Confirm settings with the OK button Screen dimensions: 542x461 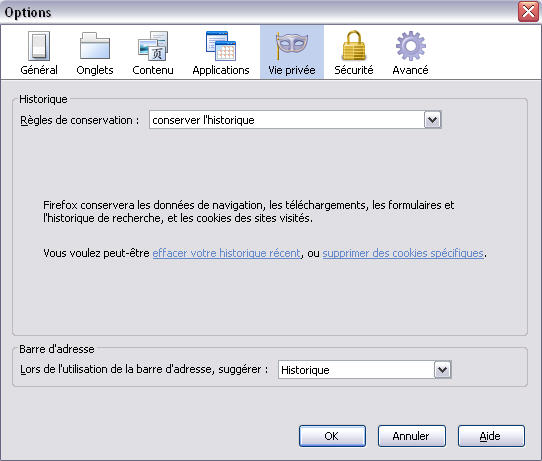pyautogui.click(x=332, y=436)
